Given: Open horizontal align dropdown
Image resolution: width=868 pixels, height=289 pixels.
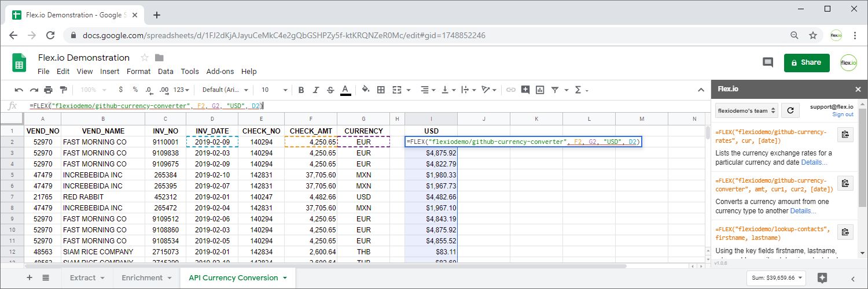Looking at the screenshot, I should [x=428, y=90].
